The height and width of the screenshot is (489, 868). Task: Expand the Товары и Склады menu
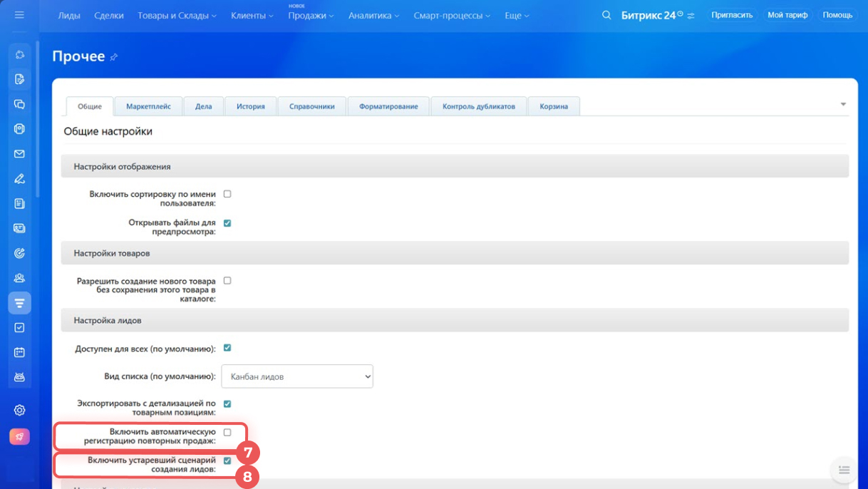click(177, 15)
